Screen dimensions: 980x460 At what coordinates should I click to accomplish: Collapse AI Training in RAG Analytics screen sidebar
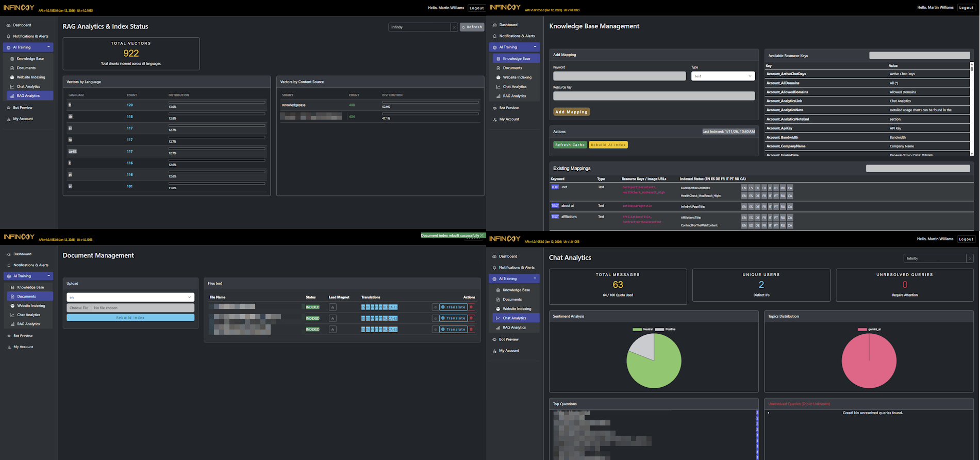point(28,47)
